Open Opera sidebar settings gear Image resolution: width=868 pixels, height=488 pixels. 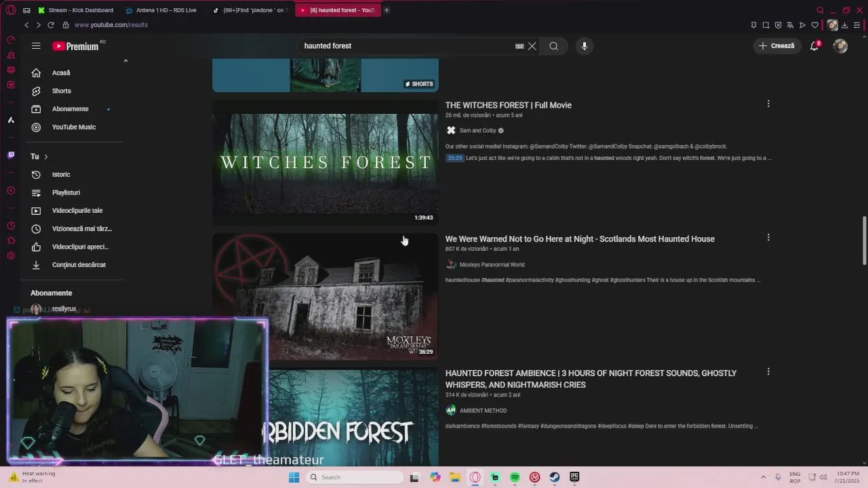pyautogui.click(x=11, y=256)
